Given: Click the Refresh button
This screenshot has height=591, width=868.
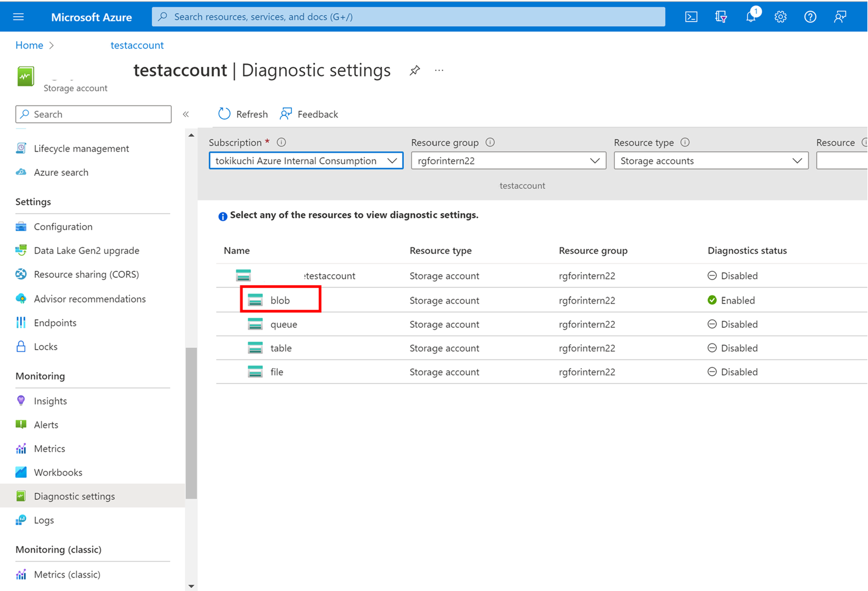Looking at the screenshot, I should click(x=243, y=114).
